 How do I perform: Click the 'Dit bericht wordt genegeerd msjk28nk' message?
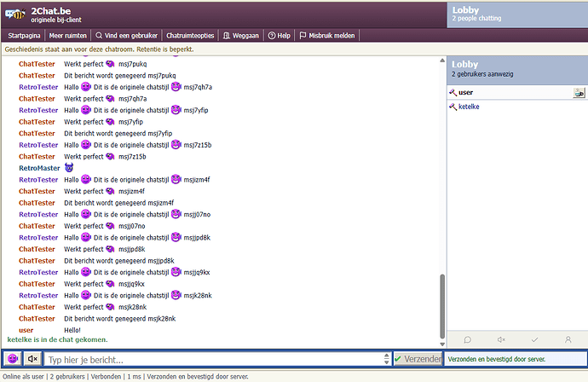(119, 319)
